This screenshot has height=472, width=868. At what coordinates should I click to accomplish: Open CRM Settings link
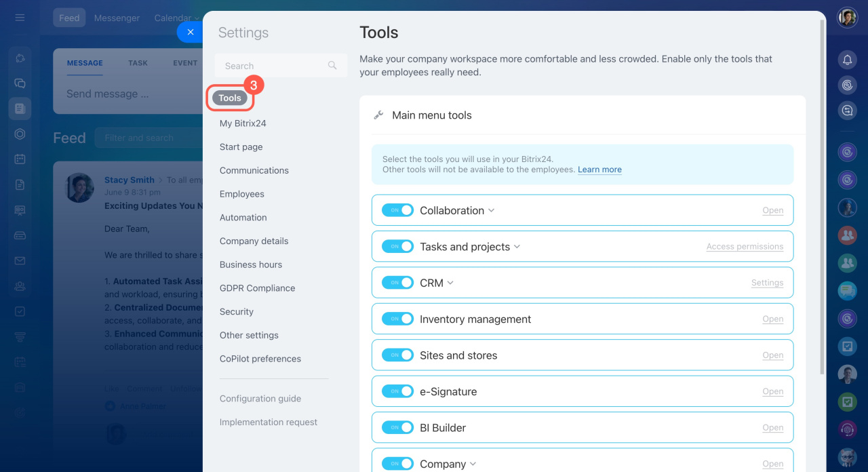click(x=767, y=283)
